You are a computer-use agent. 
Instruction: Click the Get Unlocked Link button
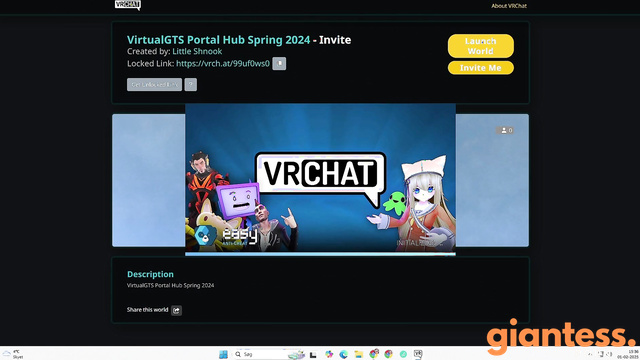154,84
